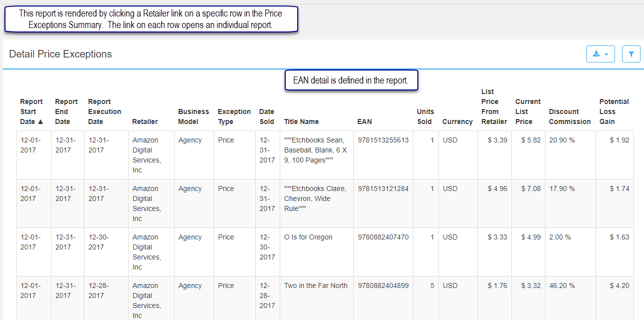Click the Currency column header
644x320 pixels.
[457, 121]
